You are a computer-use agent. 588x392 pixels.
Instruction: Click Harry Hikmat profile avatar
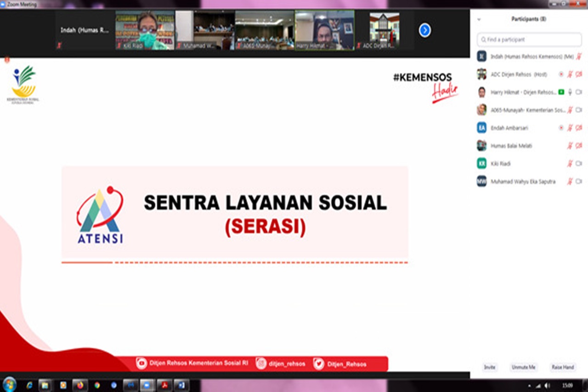coord(481,92)
